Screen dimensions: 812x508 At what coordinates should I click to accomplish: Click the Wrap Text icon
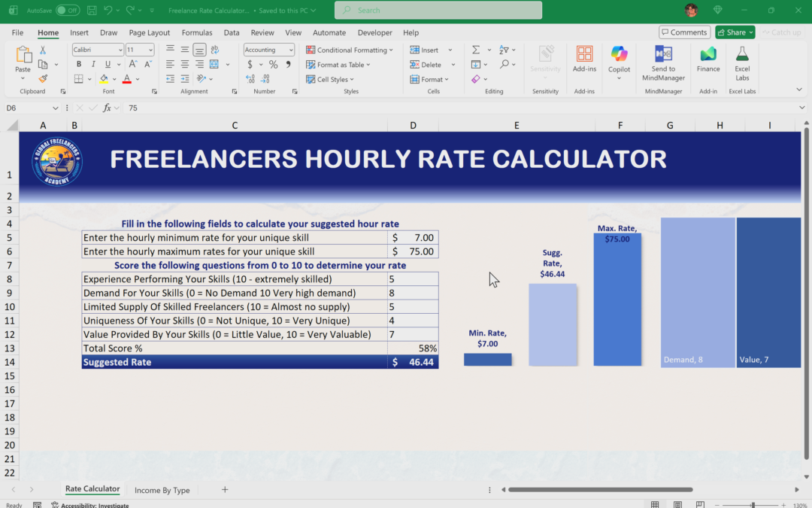(215, 50)
